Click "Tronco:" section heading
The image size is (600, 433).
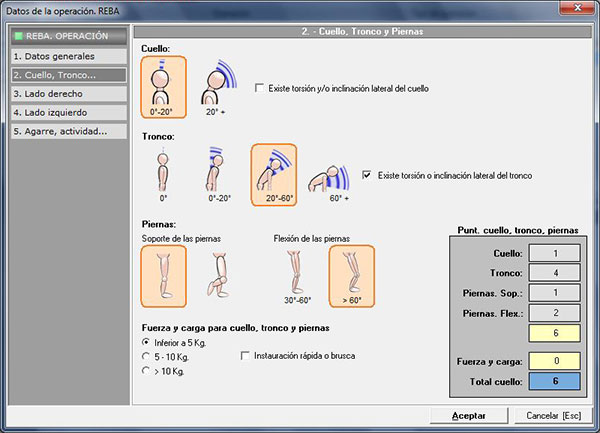point(158,137)
